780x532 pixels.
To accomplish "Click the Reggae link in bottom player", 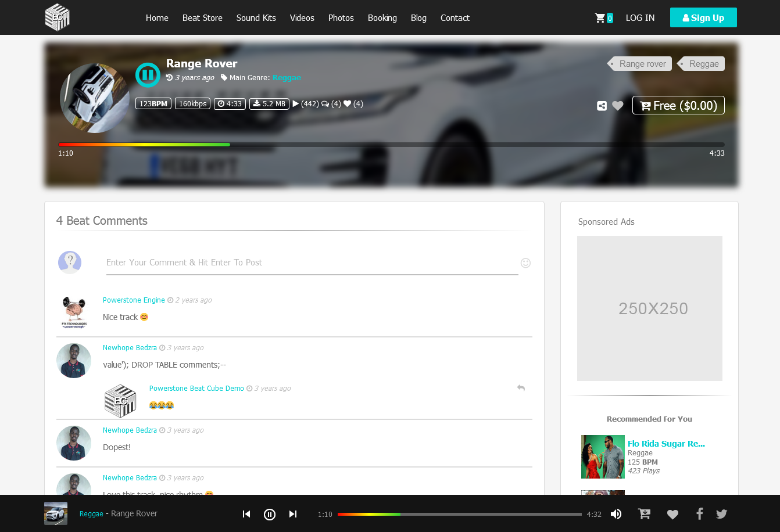I will pos(91,514).
